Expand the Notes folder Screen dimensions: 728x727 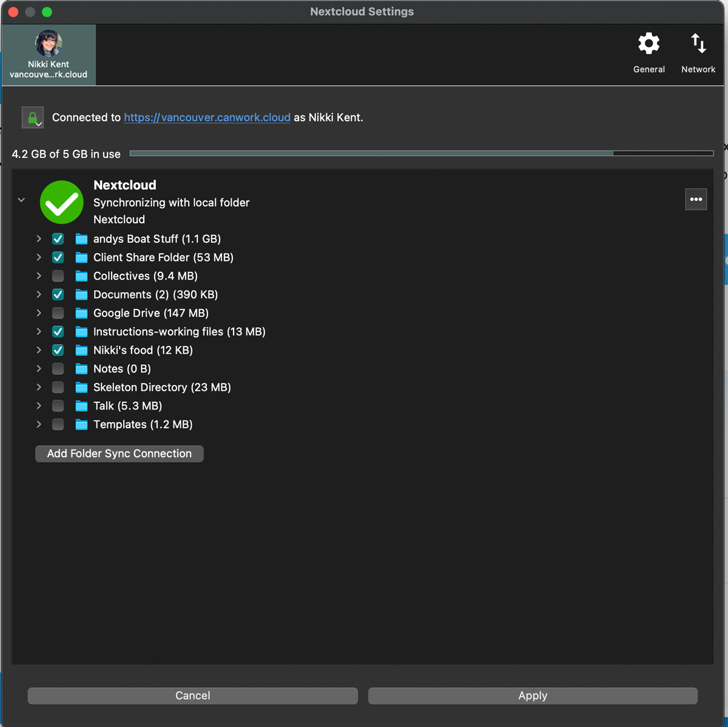[x=39, y=369]
